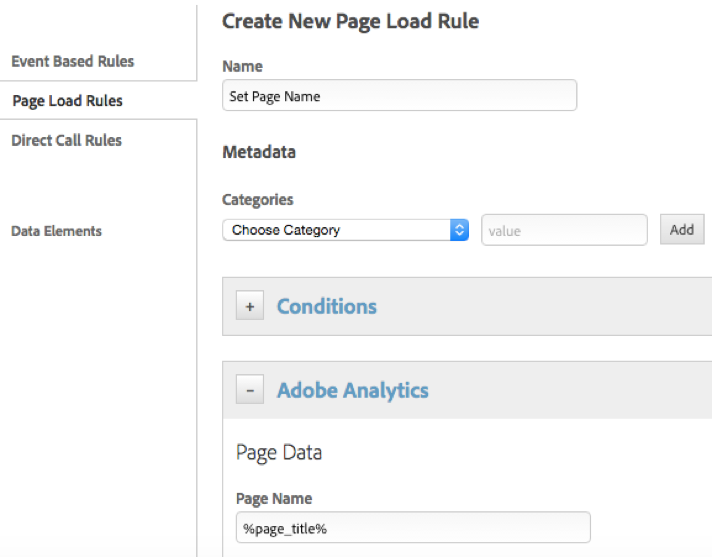Click the Page Name label

(273, 498)
